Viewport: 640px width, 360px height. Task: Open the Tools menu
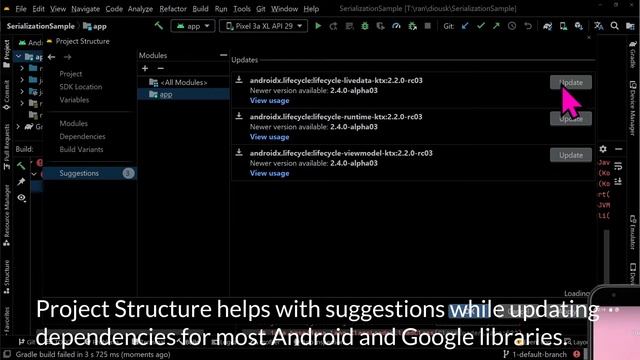pyautogui.click(x=242, y=9)
